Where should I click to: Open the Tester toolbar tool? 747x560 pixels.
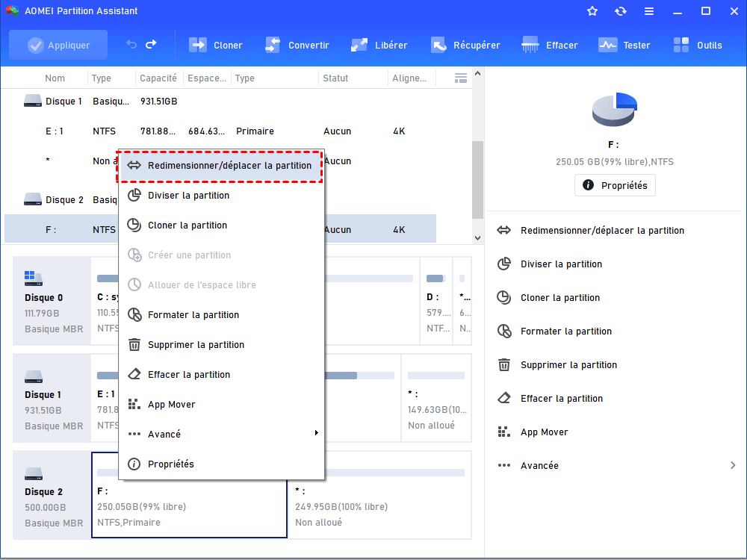[x=624, y=46]
